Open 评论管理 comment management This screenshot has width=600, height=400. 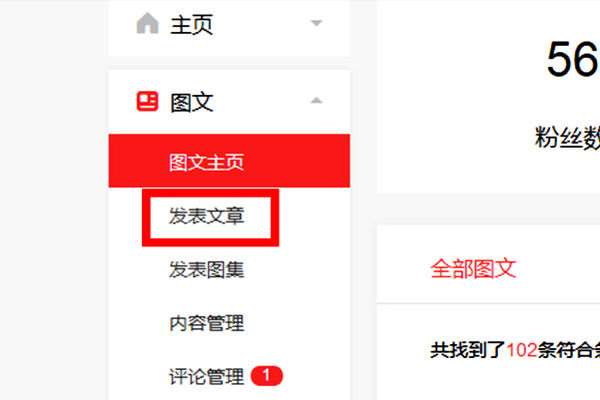207,376
